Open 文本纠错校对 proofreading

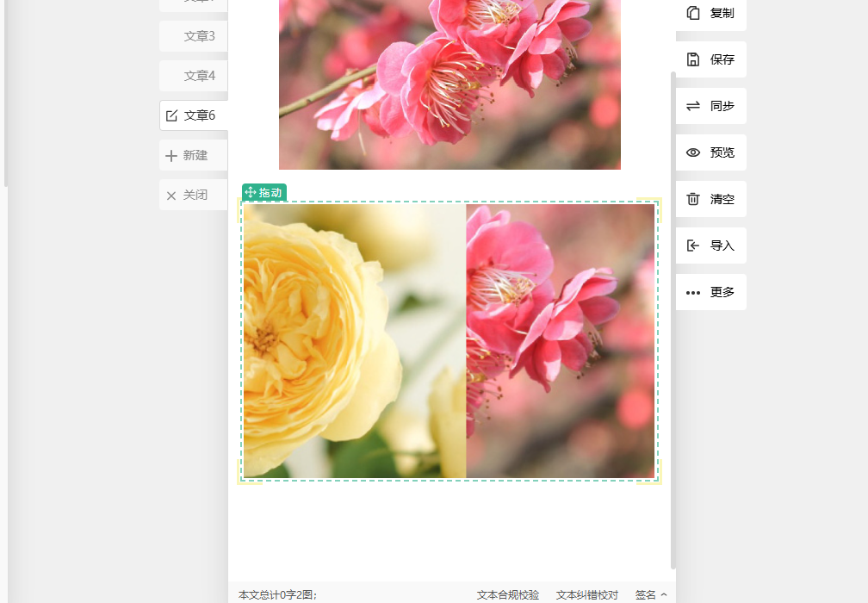[x=587, y=594]
